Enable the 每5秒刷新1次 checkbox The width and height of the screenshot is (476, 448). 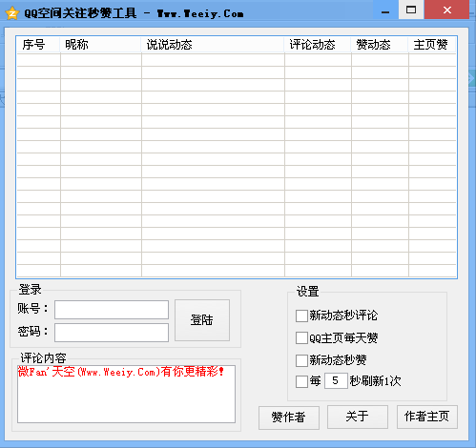[x=301, y=381]
